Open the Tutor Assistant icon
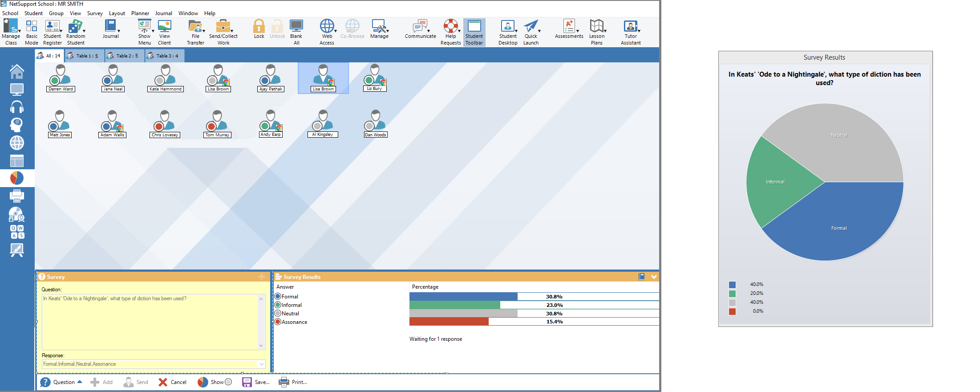The width and height of the screenshot is (980, 392). point(630,27)
